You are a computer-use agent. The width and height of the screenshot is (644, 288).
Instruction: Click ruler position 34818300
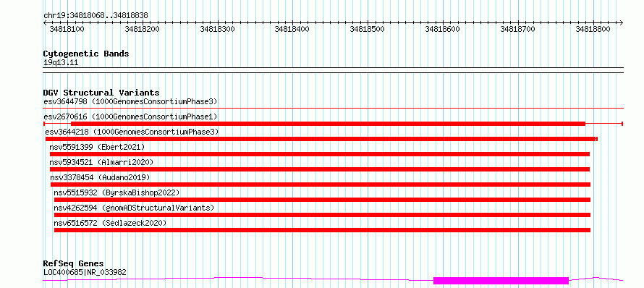[x=217, y=29]
